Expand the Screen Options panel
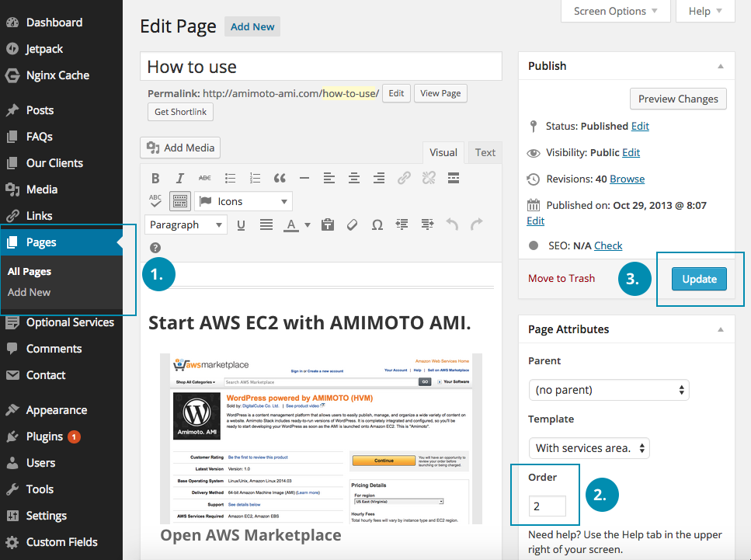Image resolution: width=751 pixels, height=560 pixels. [x=615, y=11]
